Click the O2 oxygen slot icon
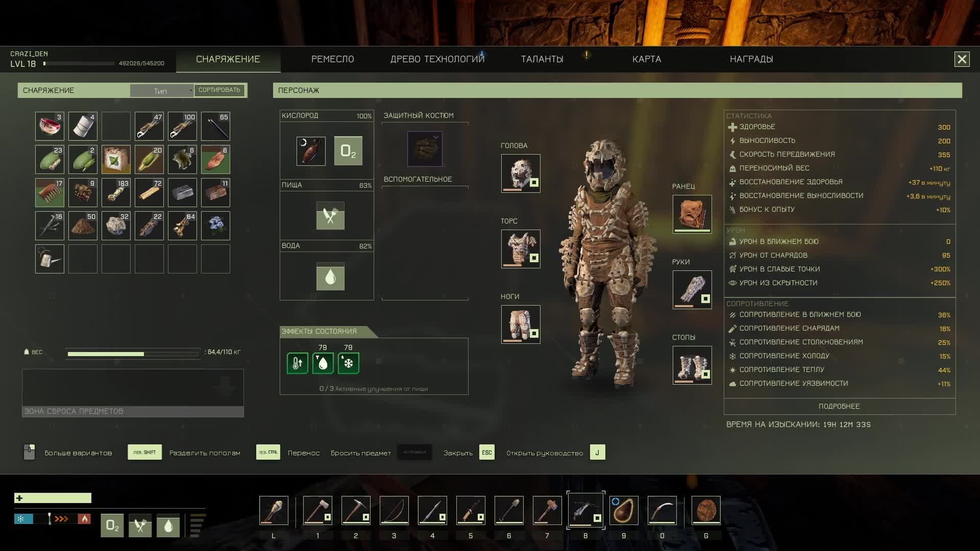This screenshot has height=551, width=980. pos(348,151)
